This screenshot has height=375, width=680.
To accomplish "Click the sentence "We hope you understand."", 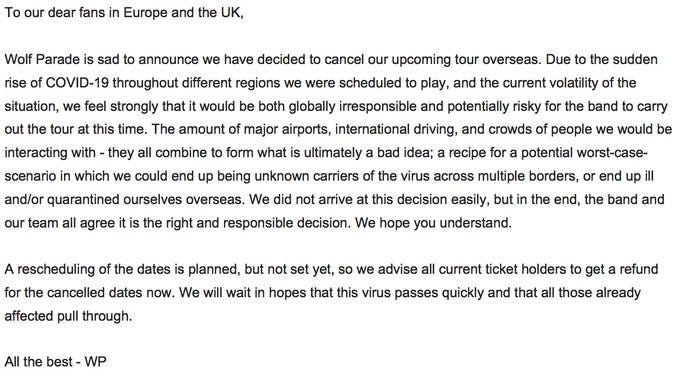I will coord(433,223).
